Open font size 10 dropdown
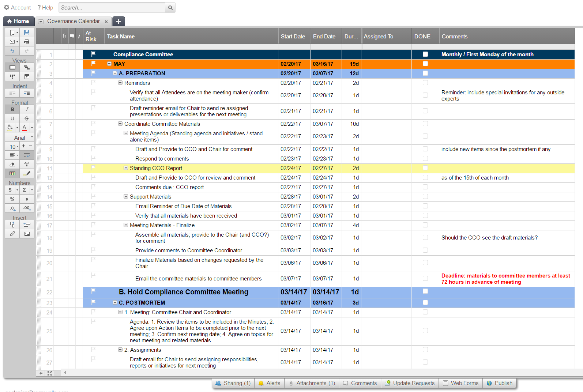The height and width of the screenshot is (392, 583). (x=12, y=146)
